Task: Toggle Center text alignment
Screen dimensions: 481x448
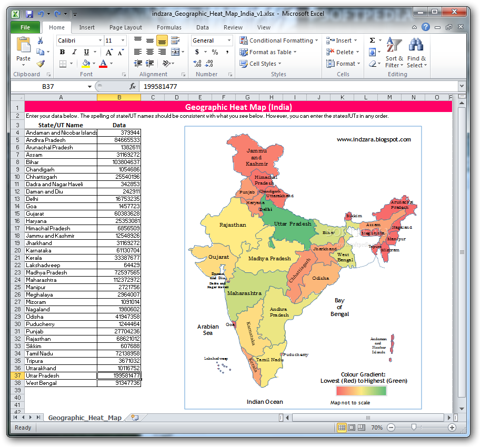Action: click(x=149, y=52)
